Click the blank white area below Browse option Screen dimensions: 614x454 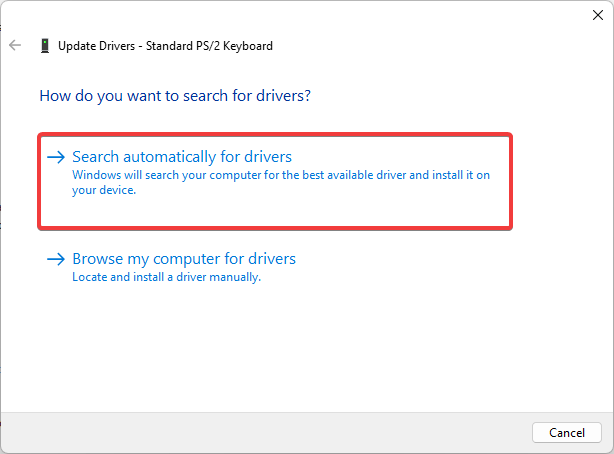pos(305,345)
